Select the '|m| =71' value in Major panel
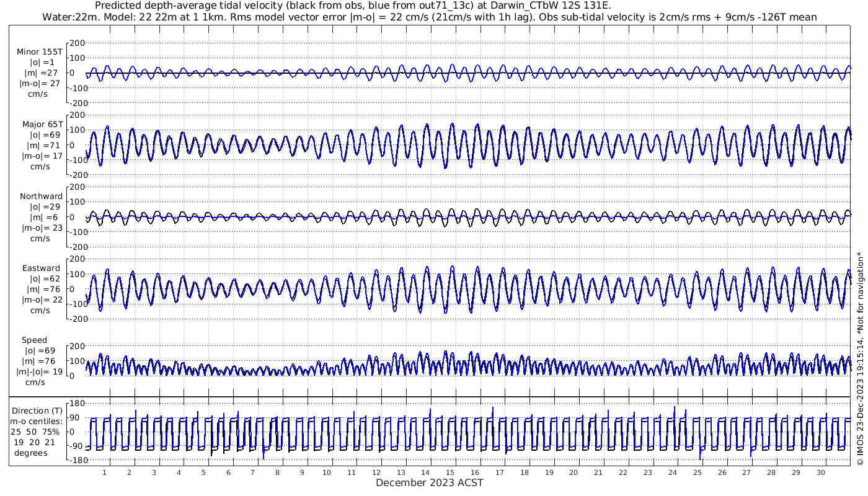The image size is (868, 496). (43, 146)
